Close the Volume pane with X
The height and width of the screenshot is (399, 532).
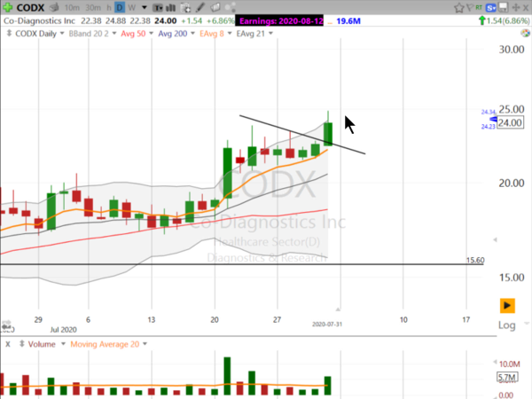(x=7, y=343)
